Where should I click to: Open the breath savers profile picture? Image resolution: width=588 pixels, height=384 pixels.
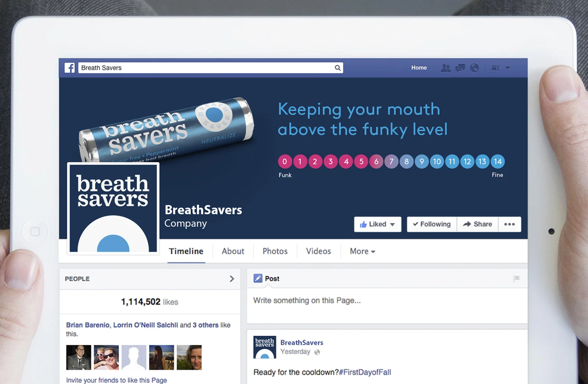(113, 208)
